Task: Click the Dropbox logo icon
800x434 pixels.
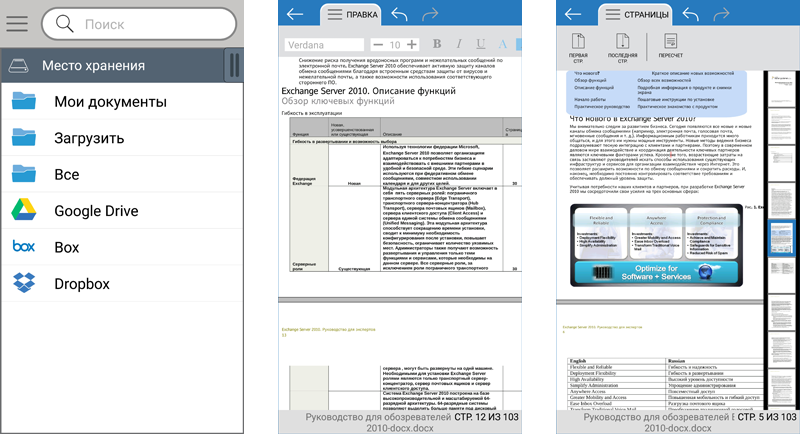Action: point(24,283)
